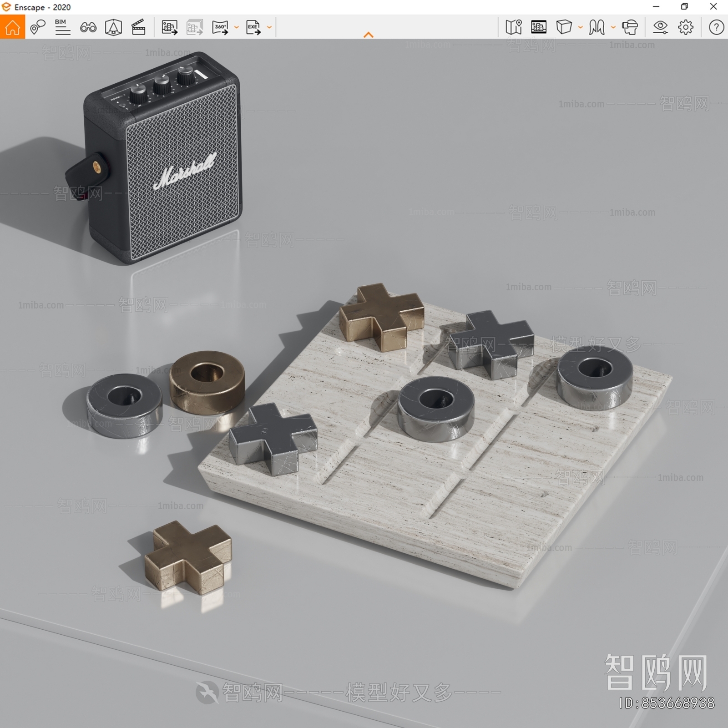Open General Settings gear icon
The image size is (728, 728).
click(686, 27)
